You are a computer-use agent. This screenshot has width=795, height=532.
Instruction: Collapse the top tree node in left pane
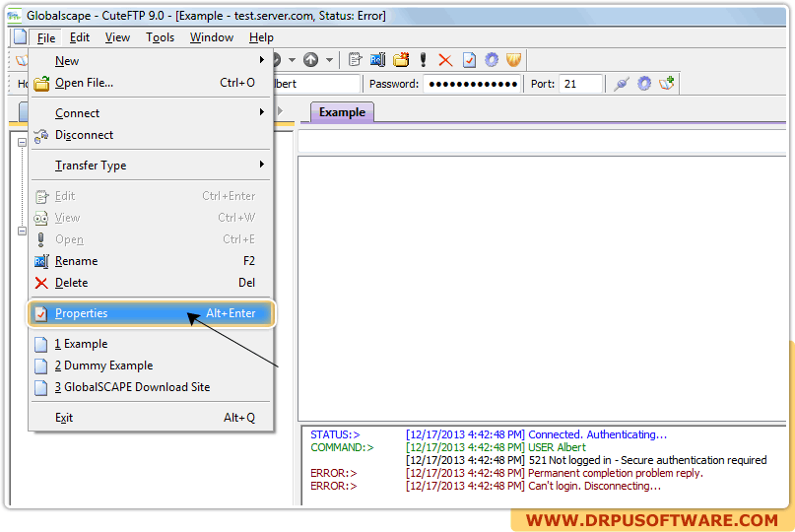coord(22,143)
